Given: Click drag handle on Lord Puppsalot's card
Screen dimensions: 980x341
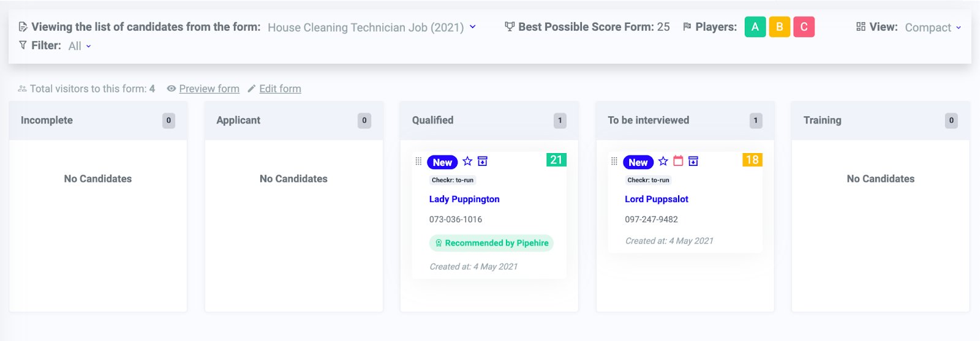Looking at the screenshot, I should 614,161.
